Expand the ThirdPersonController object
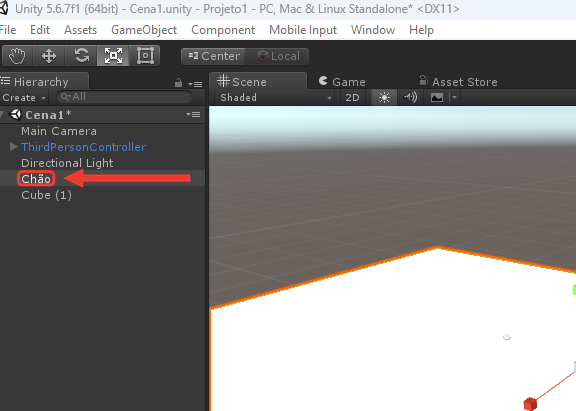The height and width of the screenshot is (411, 576). (x=14, y=147)
